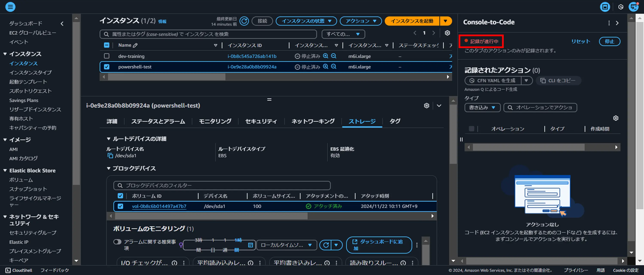644x275 pixels.
Task: Open recorded actions table settings gear
Action: 615,118
